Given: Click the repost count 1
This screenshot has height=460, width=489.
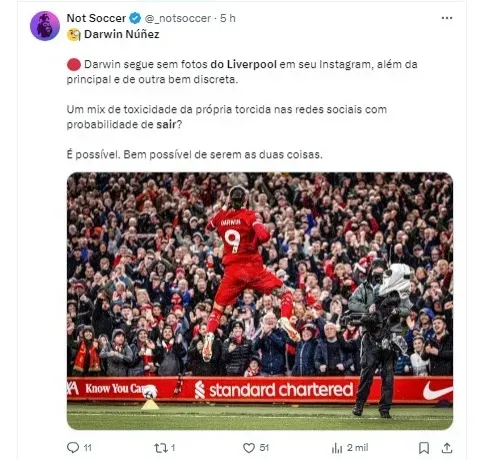Looking at the screenshot, I should 173,448.
